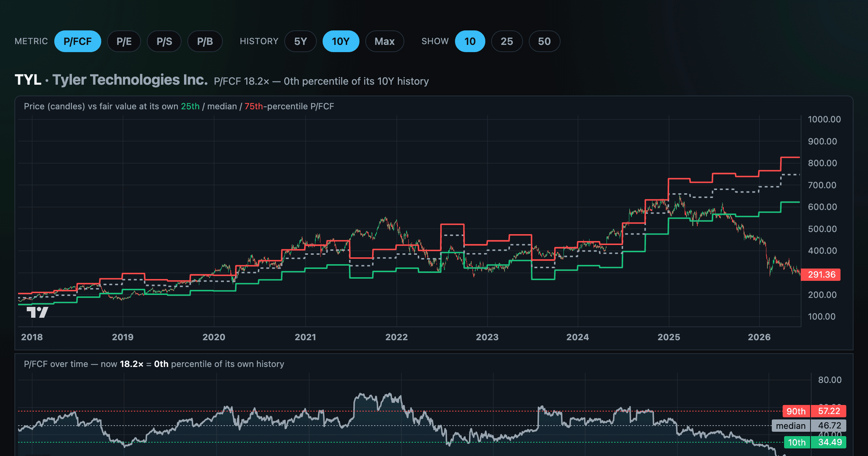This screenshot has height=456, width=868.
Task: Click the 291.36 current price label
Action: click(821, 275)
